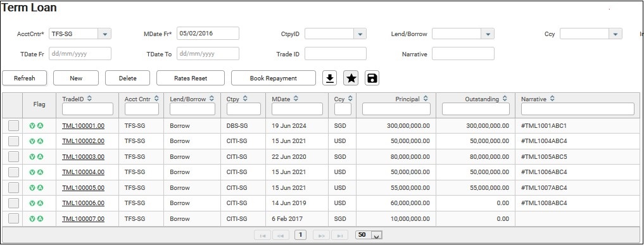
Task: Click principal value 300,000,000.00
Action: point(408,125)
